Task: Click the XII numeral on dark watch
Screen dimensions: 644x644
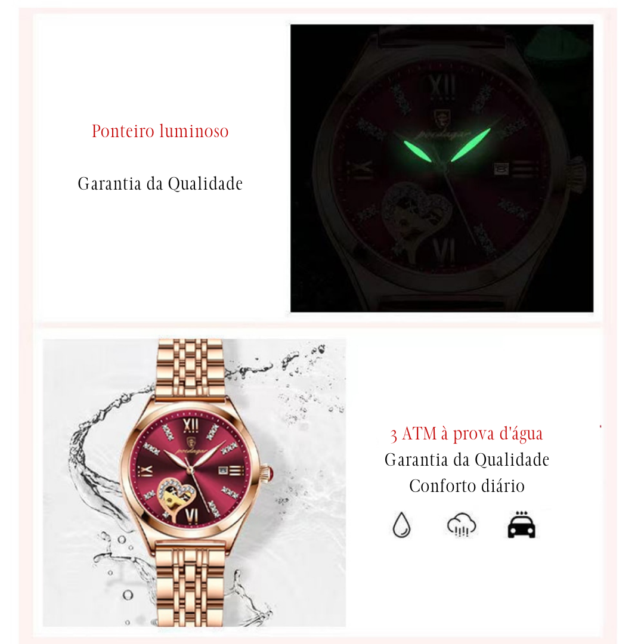Action: [442, 86]
